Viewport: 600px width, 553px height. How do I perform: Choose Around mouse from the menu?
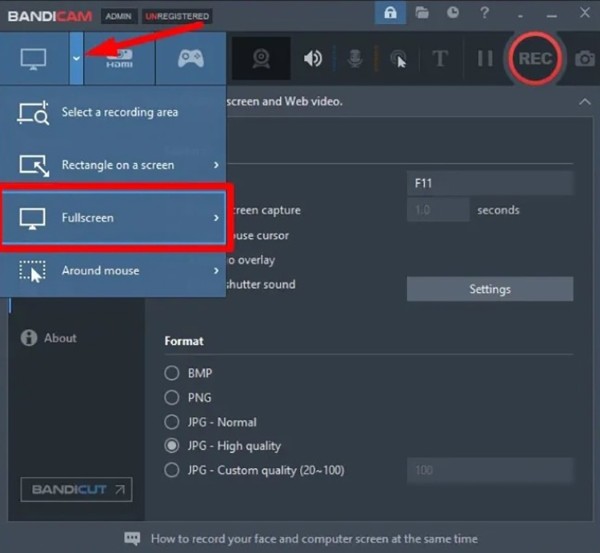pos(113,270)
